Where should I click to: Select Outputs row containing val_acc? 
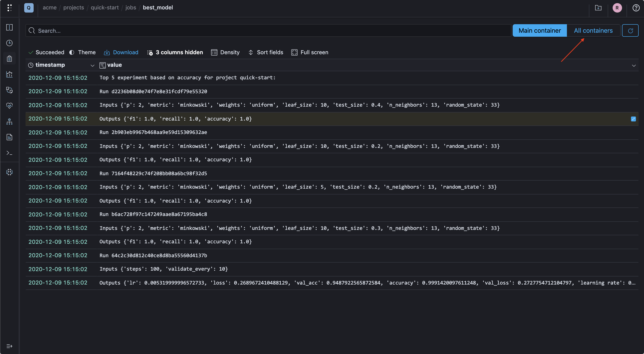click(332, 283)
